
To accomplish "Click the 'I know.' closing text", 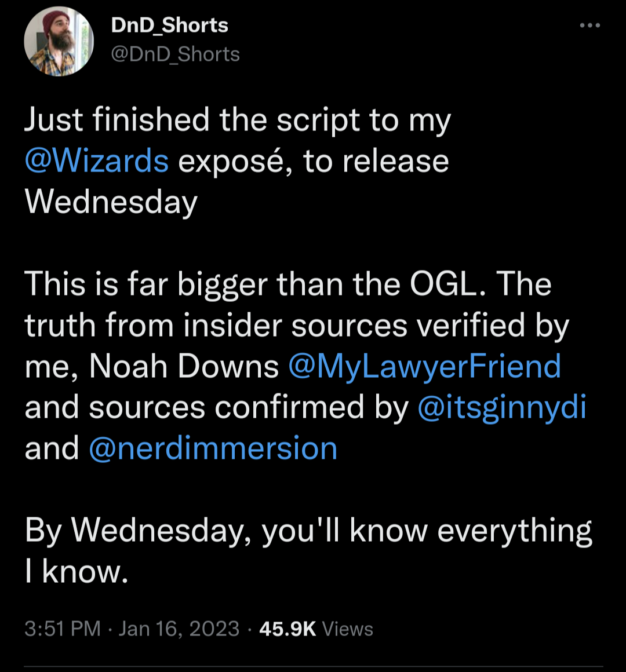I will click(76, 572).
